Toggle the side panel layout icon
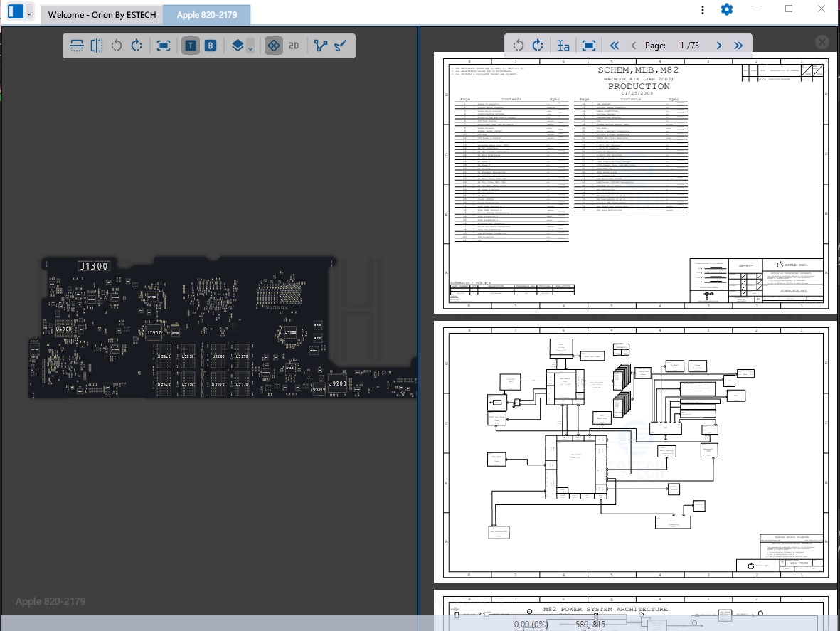840x631 pixels. click(x=16, y=11)
